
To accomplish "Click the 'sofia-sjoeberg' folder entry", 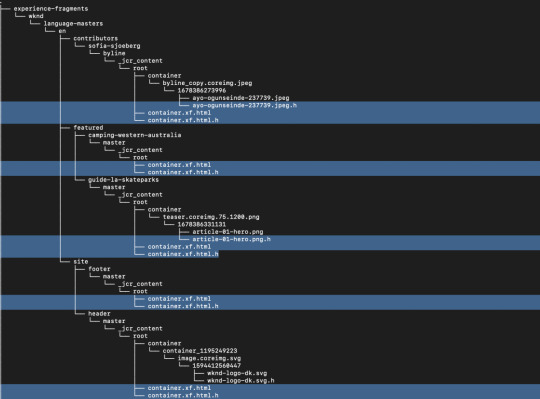I will pyautogui.click(x=114, y=46).
